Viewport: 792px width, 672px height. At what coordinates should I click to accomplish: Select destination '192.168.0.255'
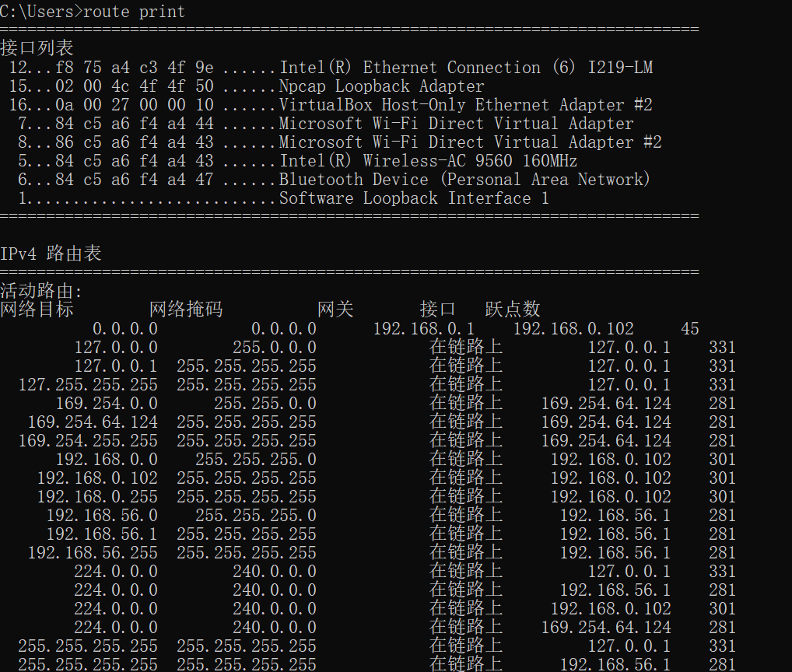(x=97, y=497)
